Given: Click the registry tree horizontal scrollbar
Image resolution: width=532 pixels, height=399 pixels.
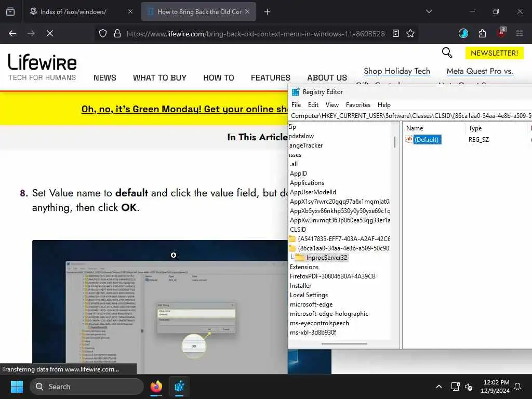Looking at the screenshot, I should 344,344.
